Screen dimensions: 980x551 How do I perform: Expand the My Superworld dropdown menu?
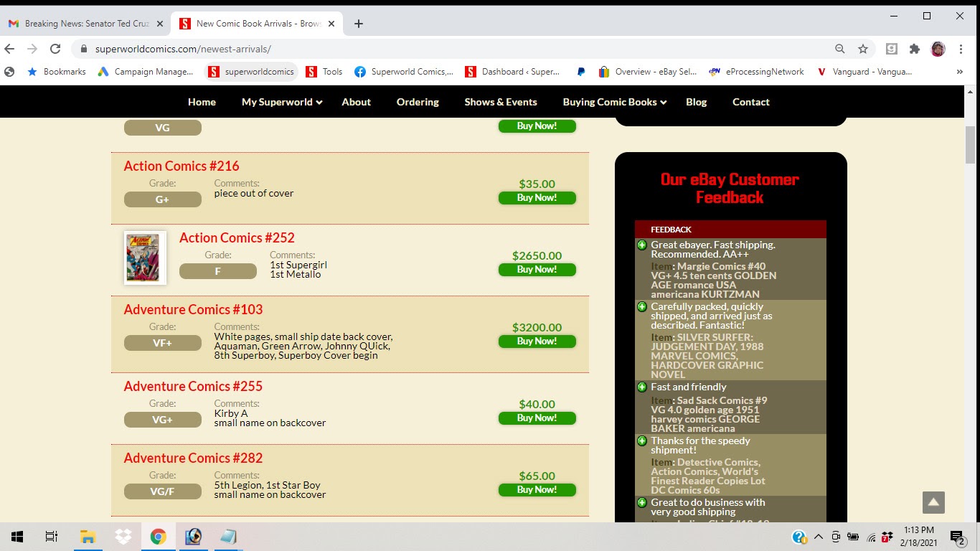282,102
